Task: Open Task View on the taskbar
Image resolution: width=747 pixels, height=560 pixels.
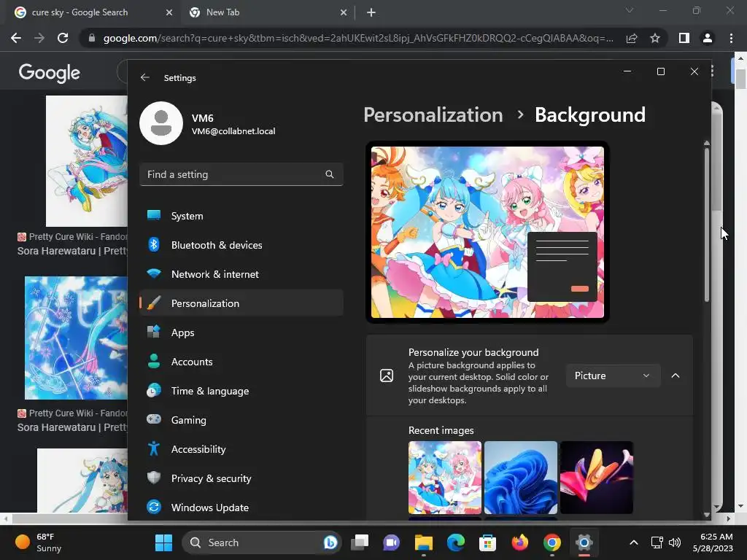Action: [360, 542]
